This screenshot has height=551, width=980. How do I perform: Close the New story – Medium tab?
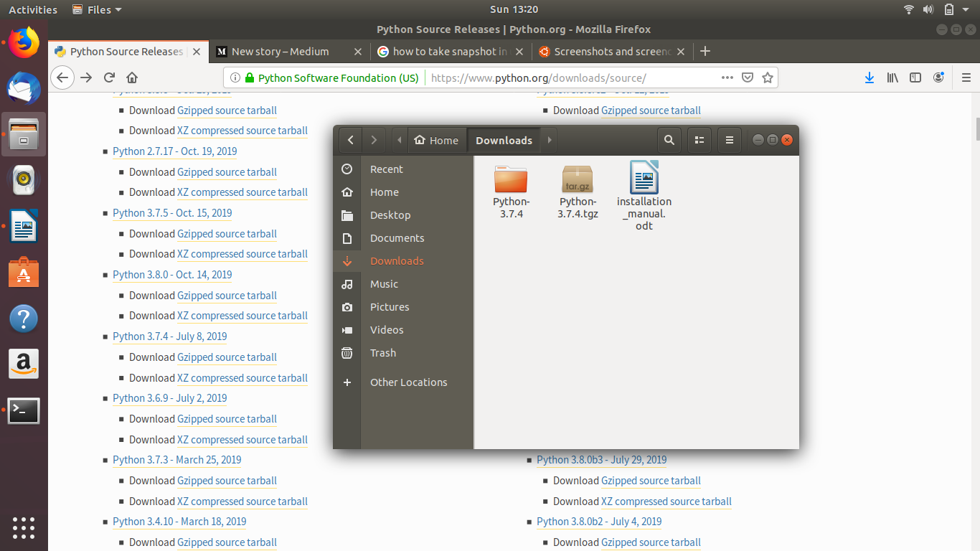(359, 52)
